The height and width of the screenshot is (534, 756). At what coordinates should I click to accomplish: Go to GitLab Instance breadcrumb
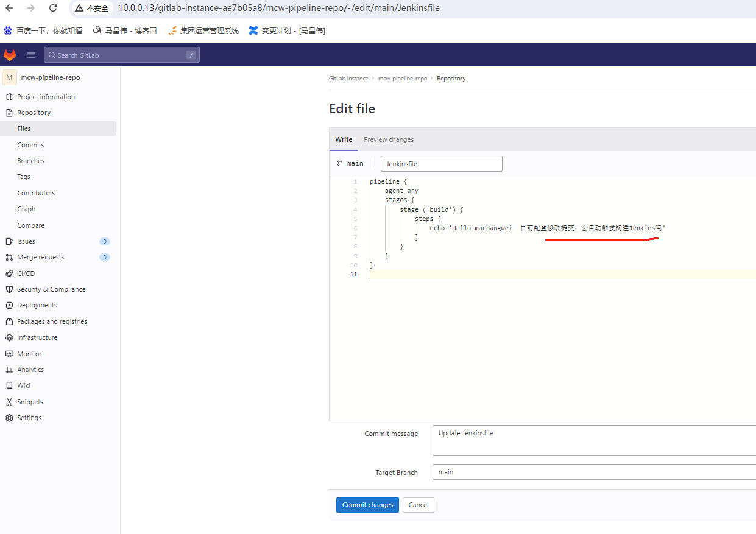tap(348, 79)
